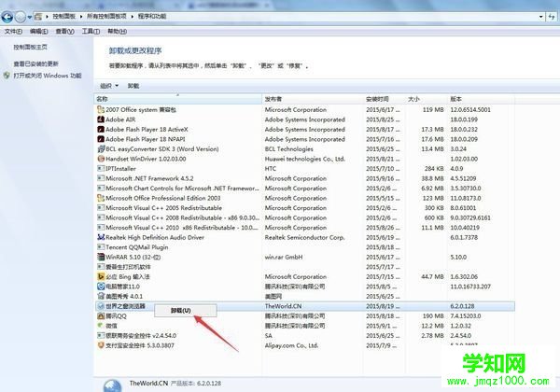Select the WinRAR 5.10 icon
This screenshot has width=560, height=392.
pyautogui.click(x=101, y=257)
